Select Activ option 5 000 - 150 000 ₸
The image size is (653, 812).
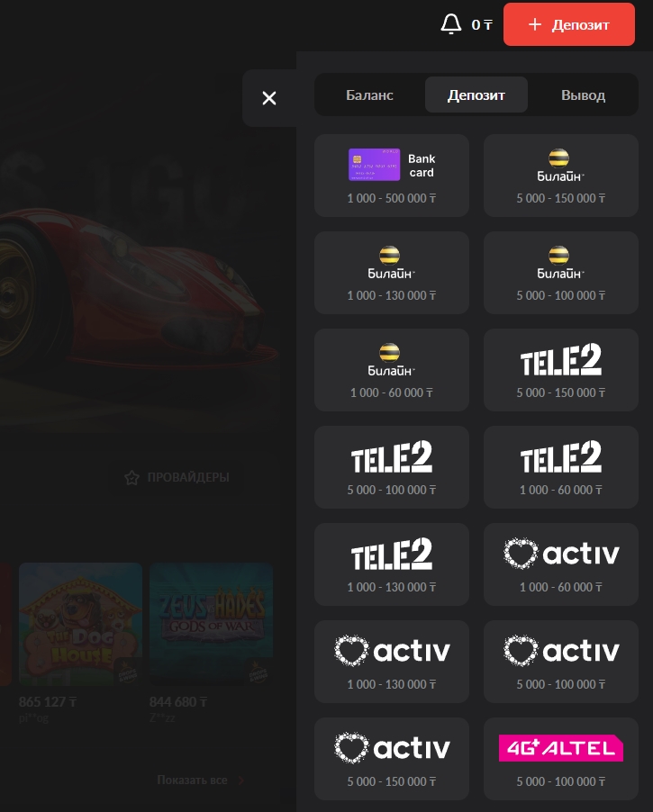point(392,759)
